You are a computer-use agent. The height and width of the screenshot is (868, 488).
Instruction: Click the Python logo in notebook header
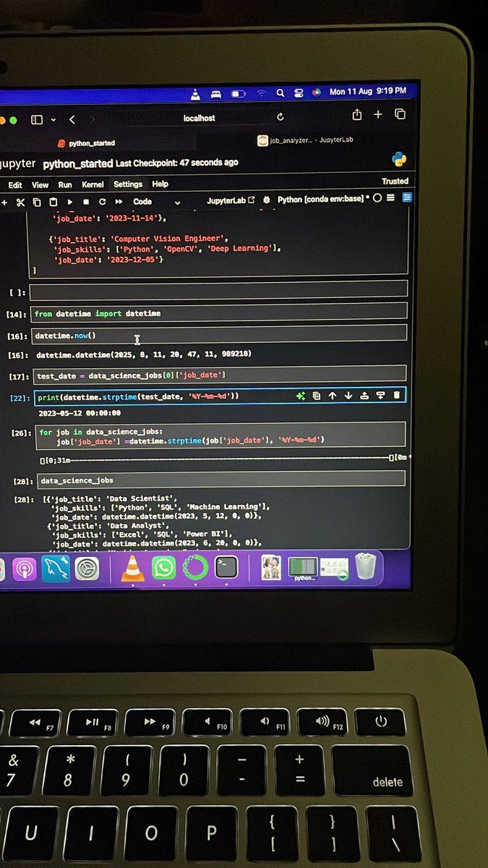(x=398, y=160)
